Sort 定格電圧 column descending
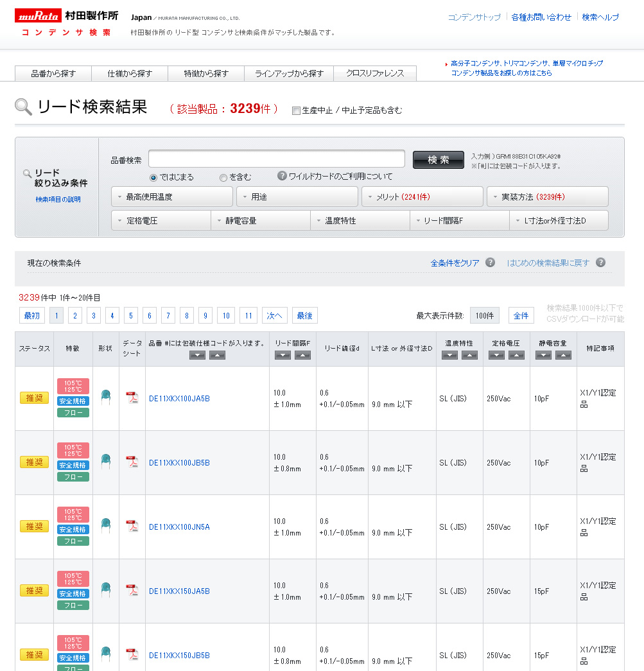Screen dimensions: 644x671 point(496,355)
